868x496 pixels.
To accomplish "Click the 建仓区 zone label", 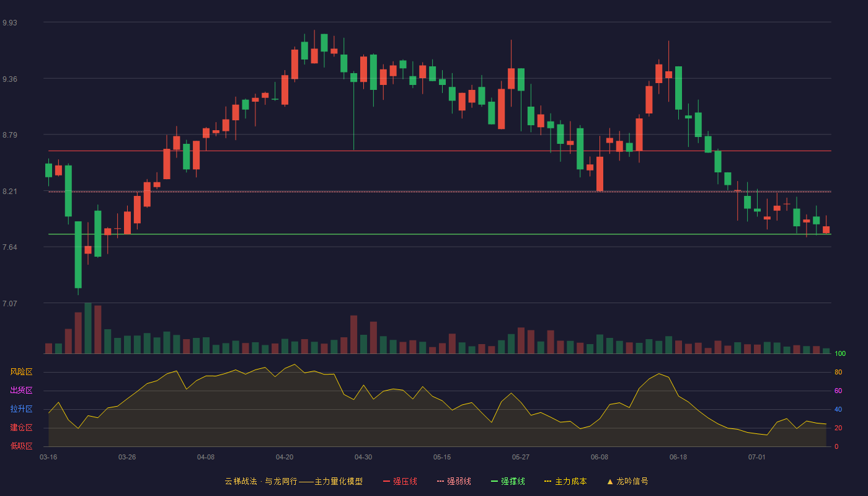I will (x=21, y=428).
